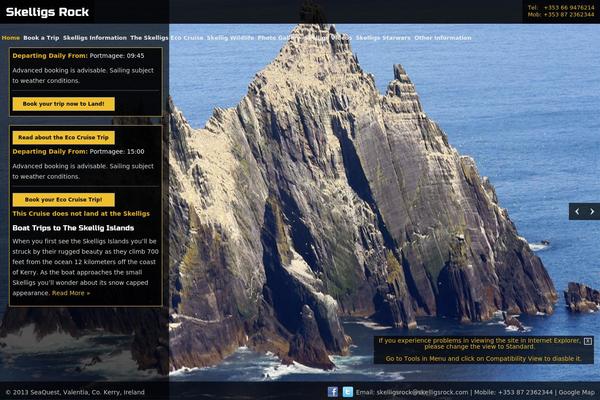Click 'This Cruise does not land at the Skelligs'
Screen dimensions: 600x400
pyautogui.click(x=81, y=214)
